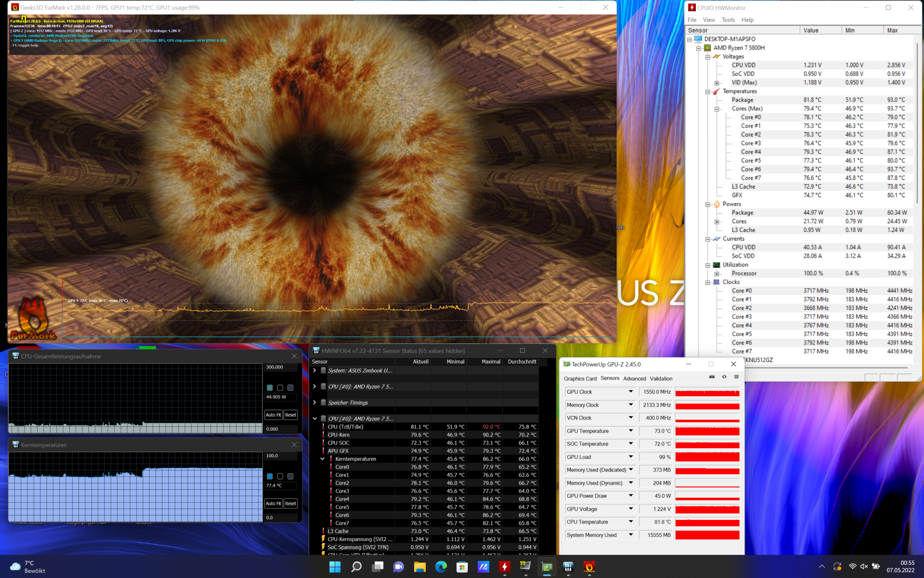Switch to Graphics Card tab in GPU-Z
The width and height of the screenshot is (924, 578).
point(580,379)
